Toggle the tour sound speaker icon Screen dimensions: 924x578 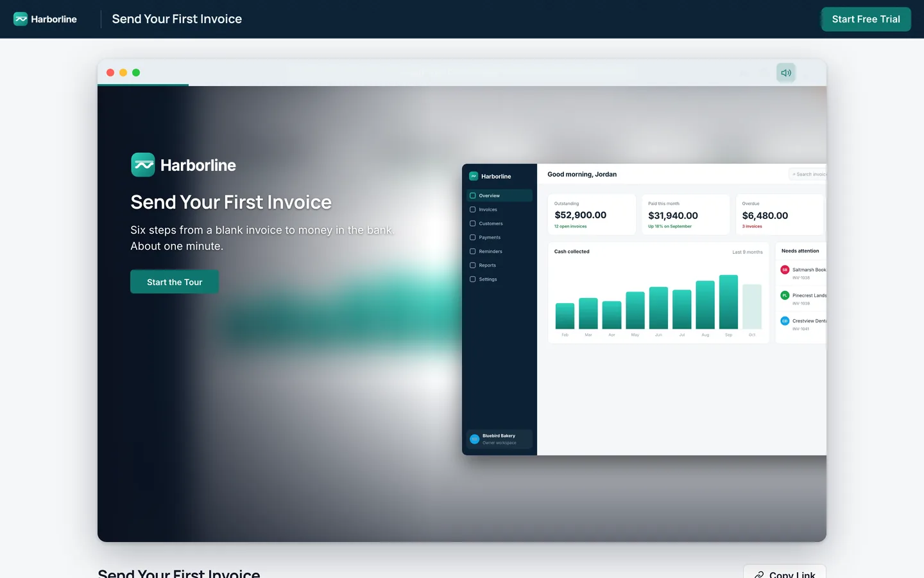(786, 73)
